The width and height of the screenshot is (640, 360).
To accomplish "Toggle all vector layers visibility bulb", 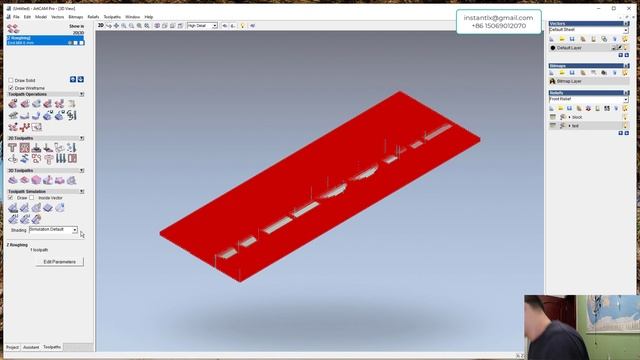I will (x=625, y=39).
